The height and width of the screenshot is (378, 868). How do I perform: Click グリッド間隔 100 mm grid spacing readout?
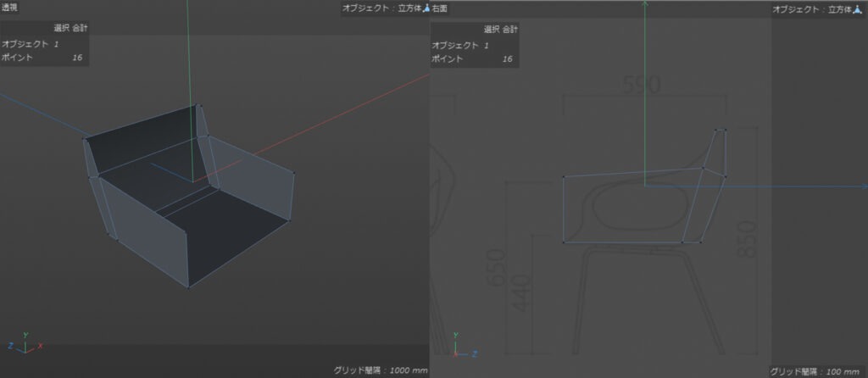(815, 371)
